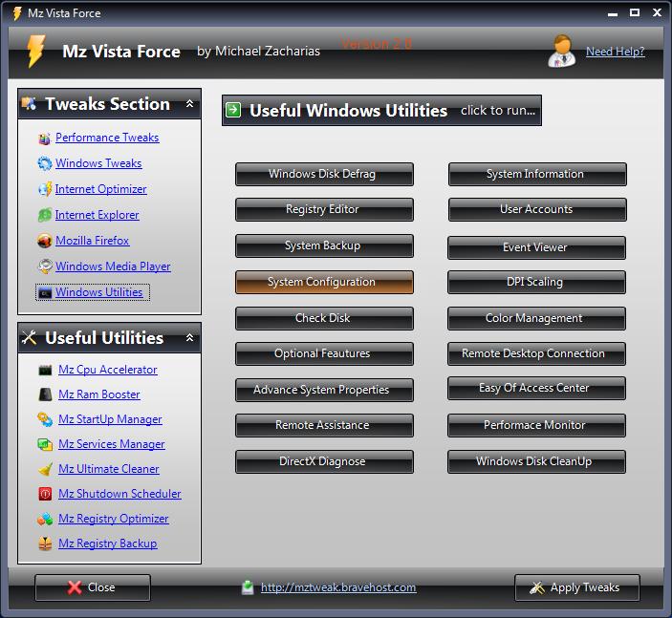Click the Mz Cpu Accelerator chip icon

click(x=44, y=370)
